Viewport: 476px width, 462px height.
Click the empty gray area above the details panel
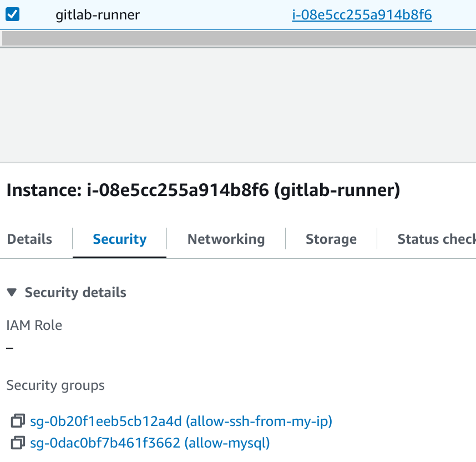coord(238,106)
